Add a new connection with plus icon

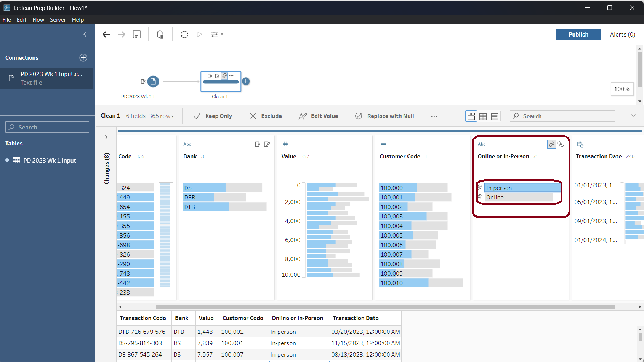point(83,58)
